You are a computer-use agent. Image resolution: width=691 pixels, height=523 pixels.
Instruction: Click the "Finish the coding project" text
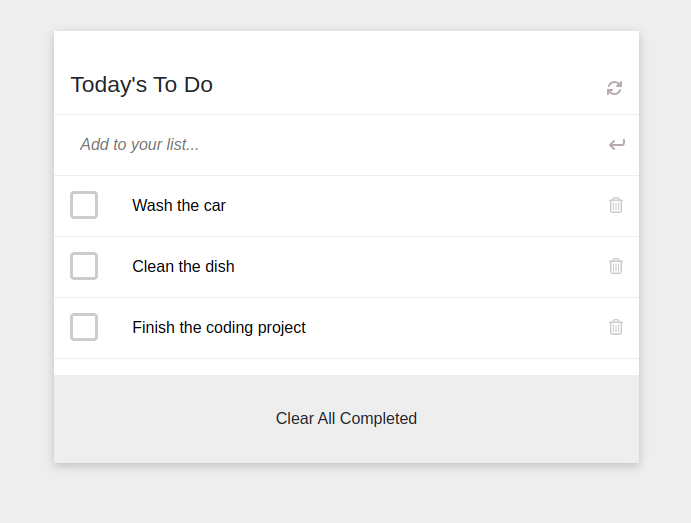(x=219, y=328)
